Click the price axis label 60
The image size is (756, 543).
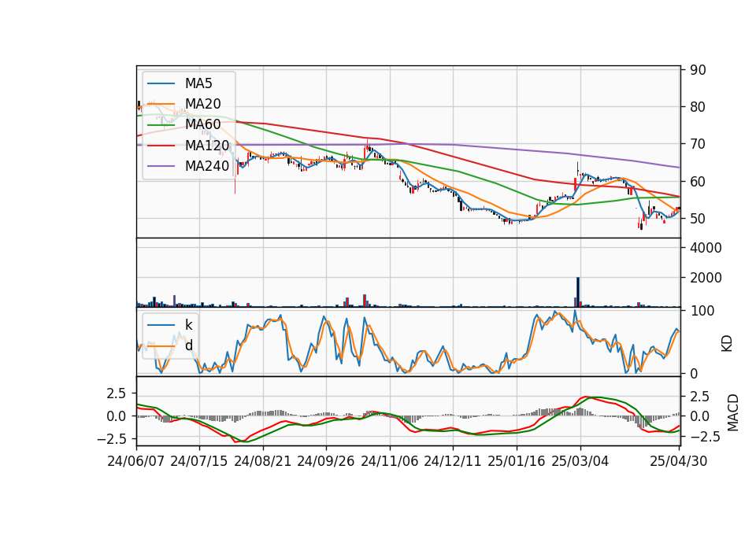[x=698, y=182]
